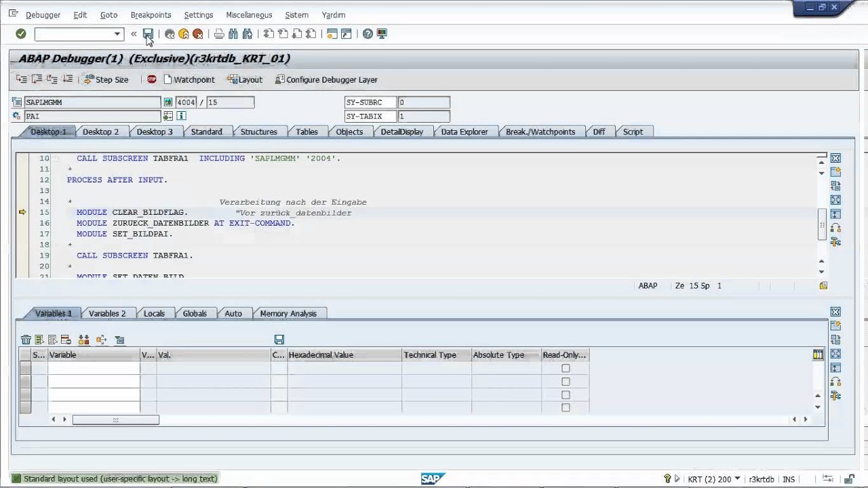Open the Debugger menu
The height and width of the screenshot is (488, 868).
43,15
